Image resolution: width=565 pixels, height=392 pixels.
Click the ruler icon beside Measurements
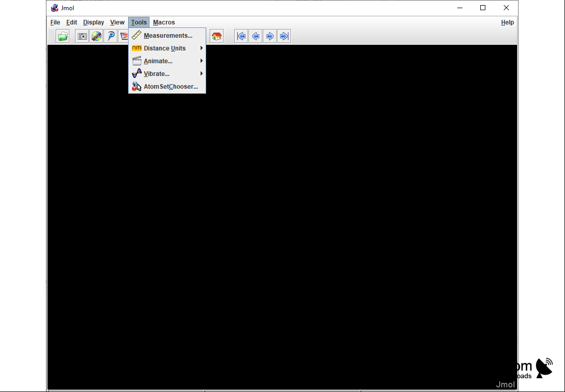137,35
